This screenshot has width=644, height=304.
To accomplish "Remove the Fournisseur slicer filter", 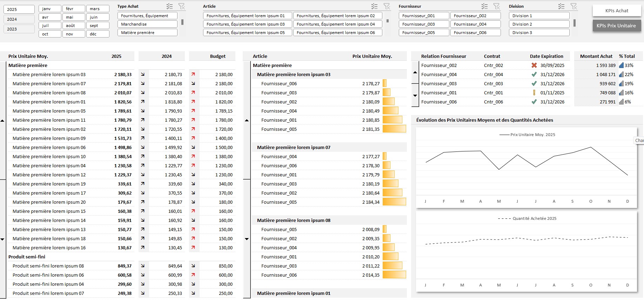I will point(496,6).
